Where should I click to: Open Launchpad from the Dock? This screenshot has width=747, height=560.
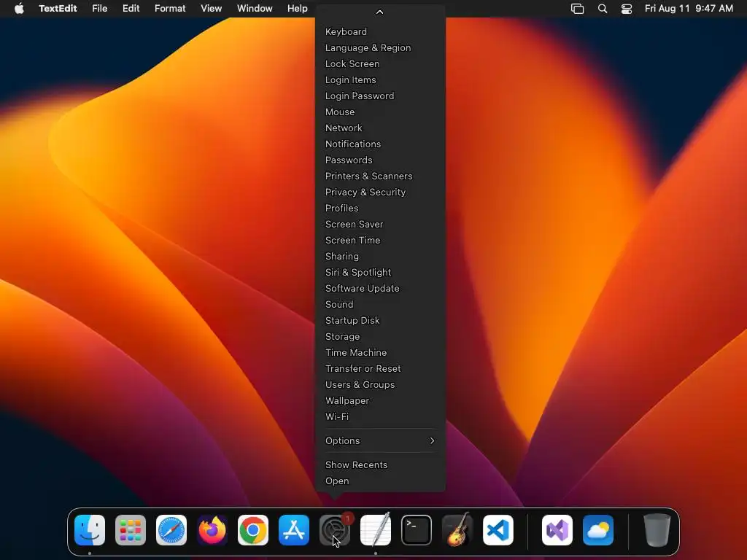(131, 530)
